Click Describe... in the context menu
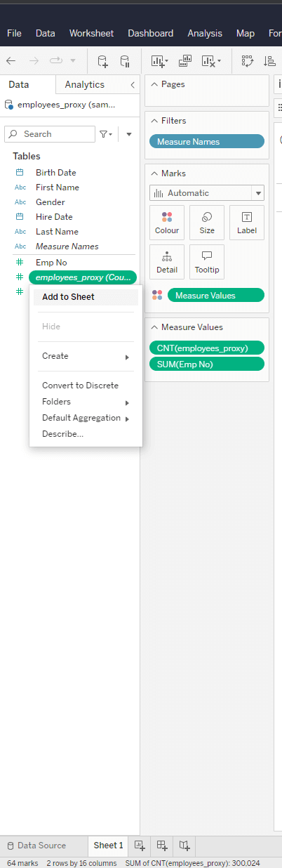This screenshot has width=282, height=868. [x=86, y=434]
